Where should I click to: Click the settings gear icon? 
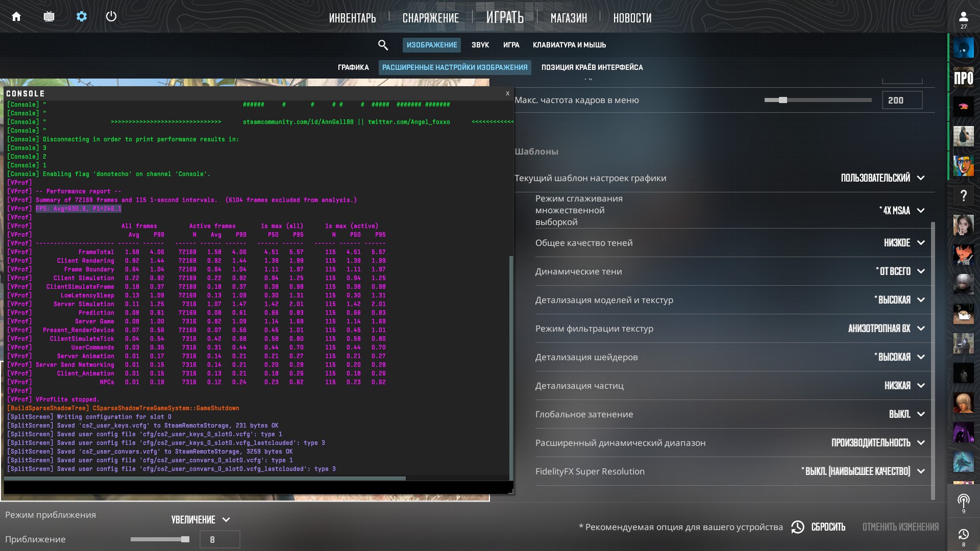[x=82, y=17]
